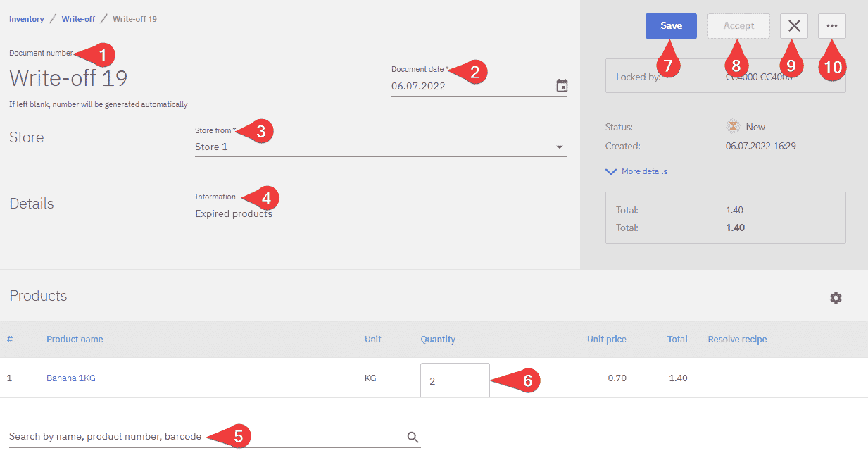This screenshot has height=465, width=868.
Task: Expand the More details section
Action: click(x=637, y=171)
